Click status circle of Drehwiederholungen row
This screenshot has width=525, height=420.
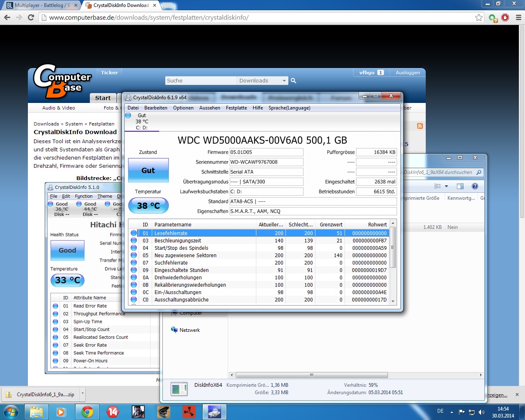coord(134,277)
